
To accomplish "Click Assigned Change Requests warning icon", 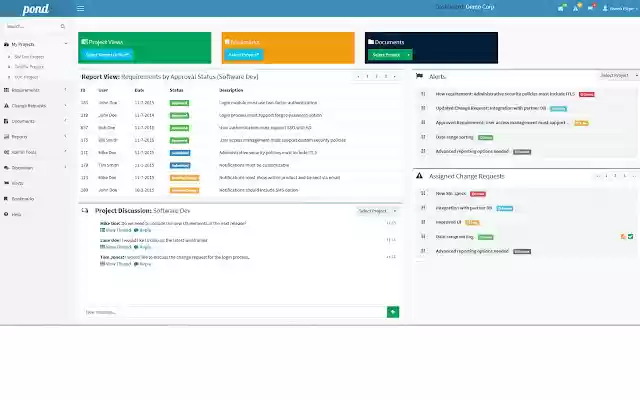I will 419,176.
